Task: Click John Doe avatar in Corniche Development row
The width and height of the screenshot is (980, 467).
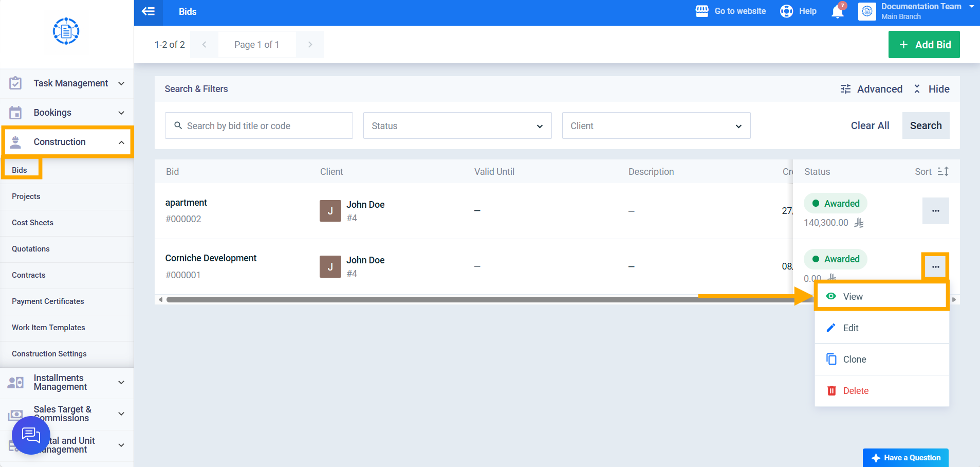Action: point(330,266)
